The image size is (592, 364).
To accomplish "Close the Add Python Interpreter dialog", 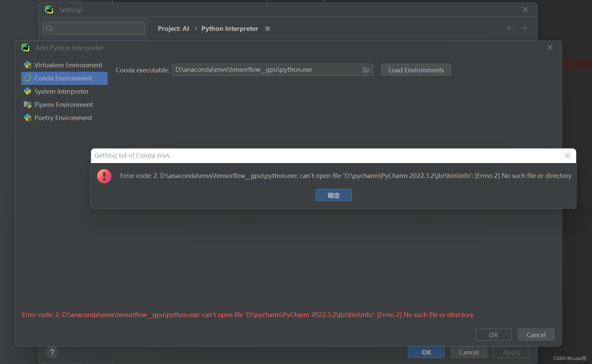I will coord(550,48).
